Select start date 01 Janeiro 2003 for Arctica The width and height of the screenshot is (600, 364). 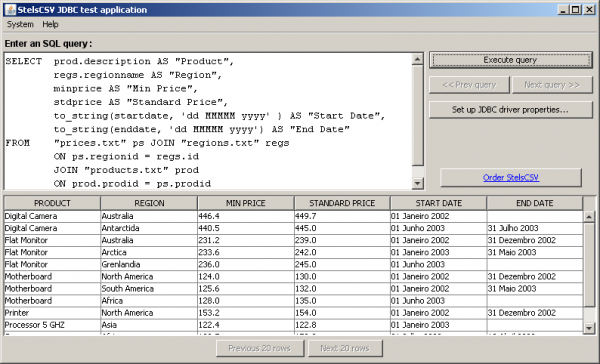point(439,253)
